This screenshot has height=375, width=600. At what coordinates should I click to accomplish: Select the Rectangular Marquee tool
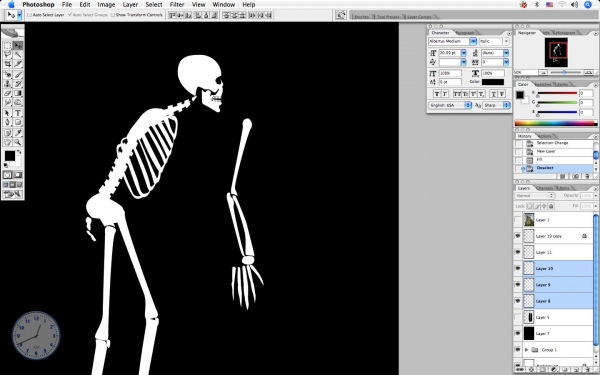pyautogui.click(x=7, y=46)
